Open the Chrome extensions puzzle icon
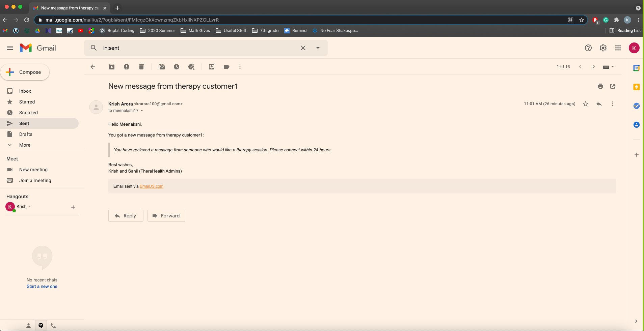This screenshot has height=331, width=644. pyautogui.click(x=617, y=20)
